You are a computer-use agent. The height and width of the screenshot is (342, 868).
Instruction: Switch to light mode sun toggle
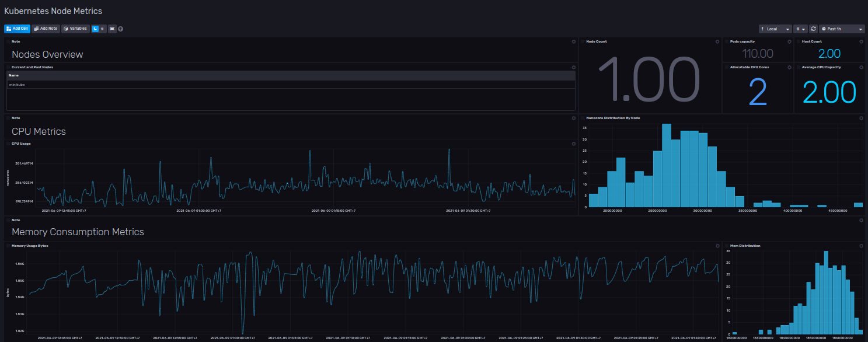pos(103,29)
